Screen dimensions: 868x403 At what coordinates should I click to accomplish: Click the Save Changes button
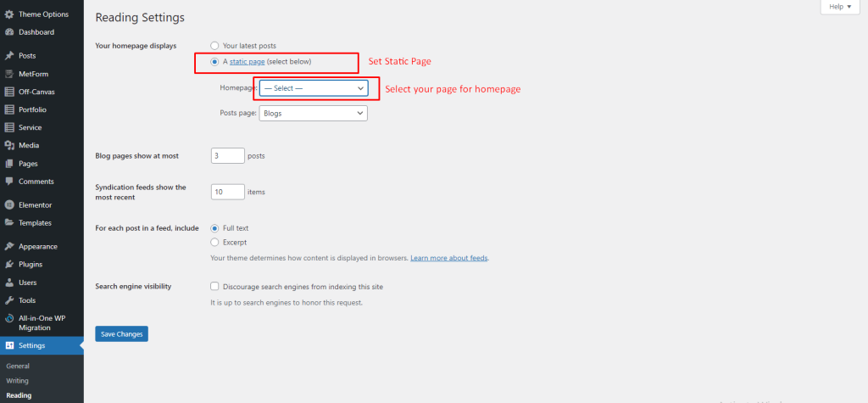point(121,334)
